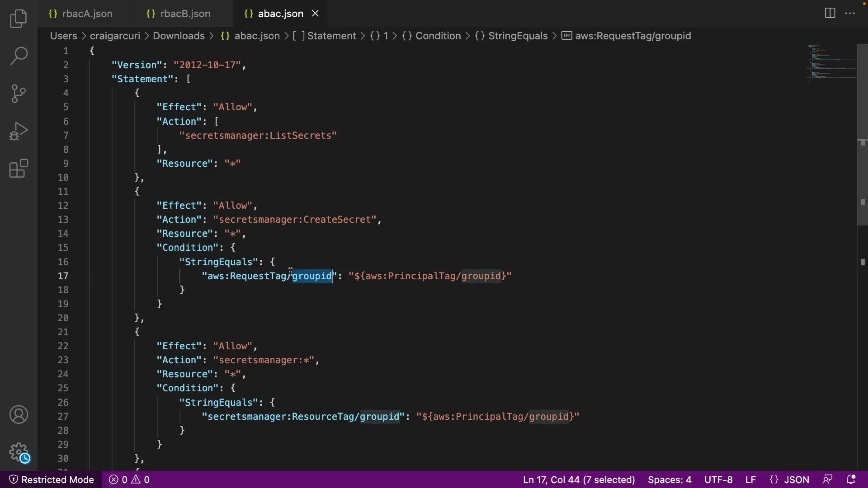Open the notifications bell in the status bar
Image resolution: width=868 pixels, height=488 pixels.
point(851,479)
